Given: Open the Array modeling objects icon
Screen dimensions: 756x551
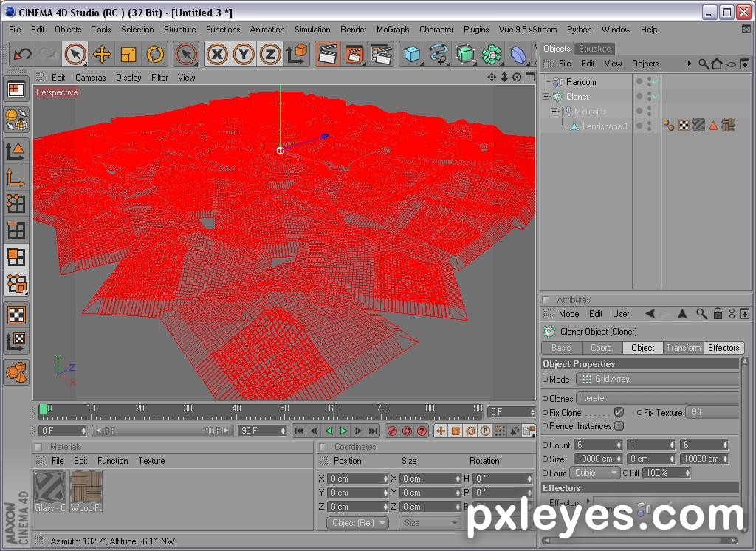Looking at the screenshot, I should tap(492, 54).
